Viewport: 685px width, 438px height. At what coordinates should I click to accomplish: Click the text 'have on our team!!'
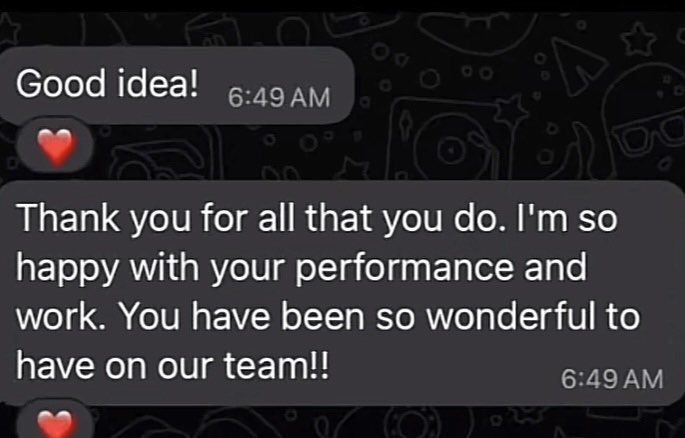coord(174,365)
